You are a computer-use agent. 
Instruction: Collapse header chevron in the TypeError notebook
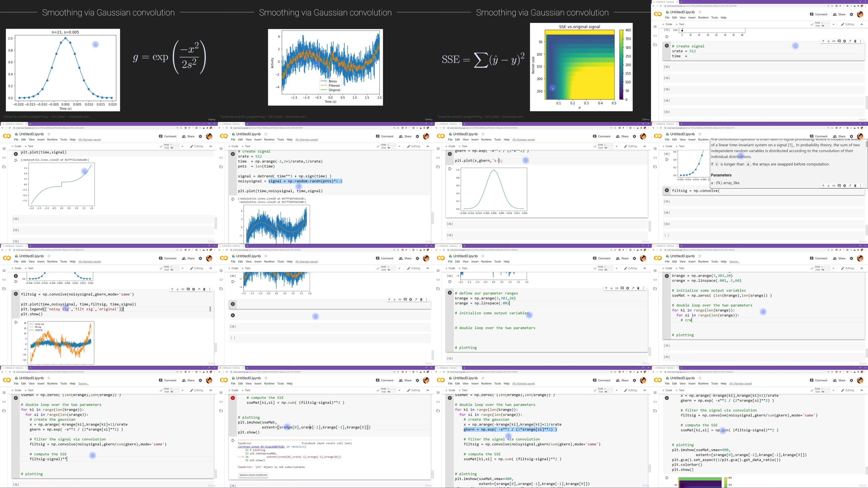427,390
